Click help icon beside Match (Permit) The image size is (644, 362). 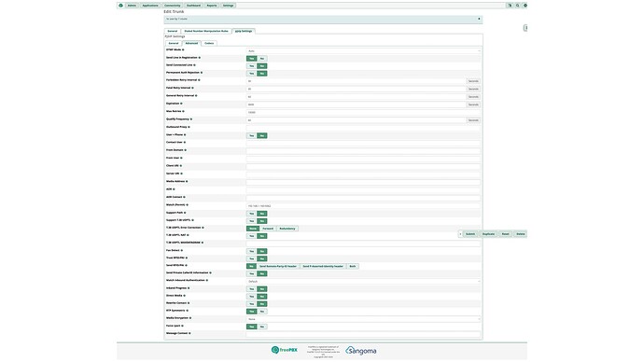coord(188,205)
